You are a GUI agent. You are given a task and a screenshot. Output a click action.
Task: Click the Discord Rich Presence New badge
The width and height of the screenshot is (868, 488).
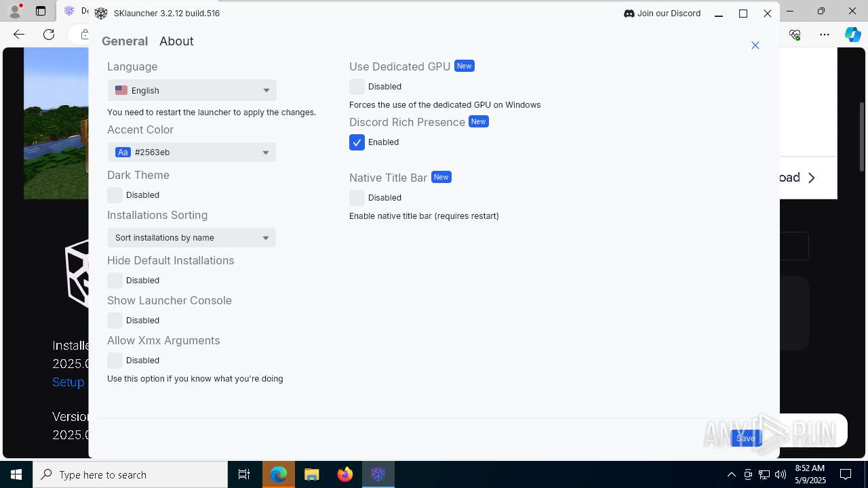(479, 121)
